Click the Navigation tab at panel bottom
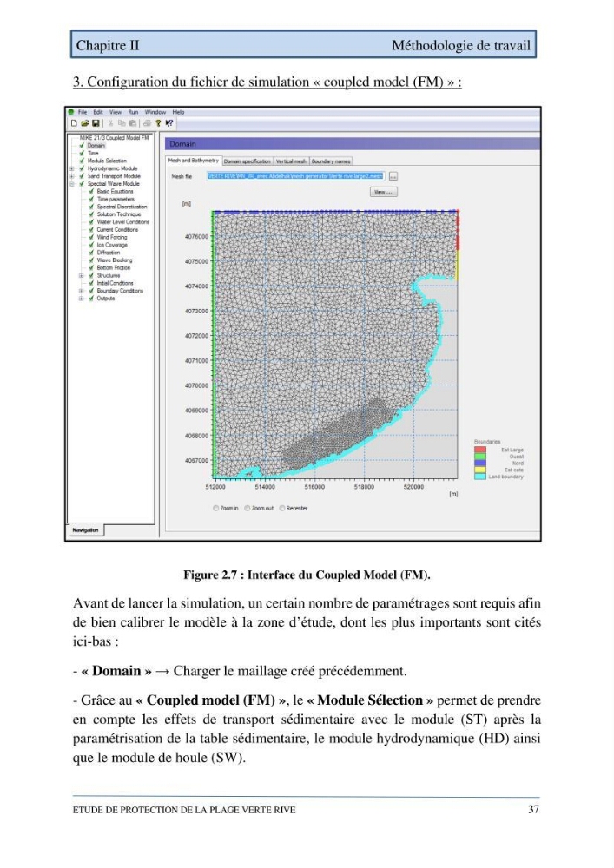This screenshot has width=614, height=868. (x=85, y=530)
